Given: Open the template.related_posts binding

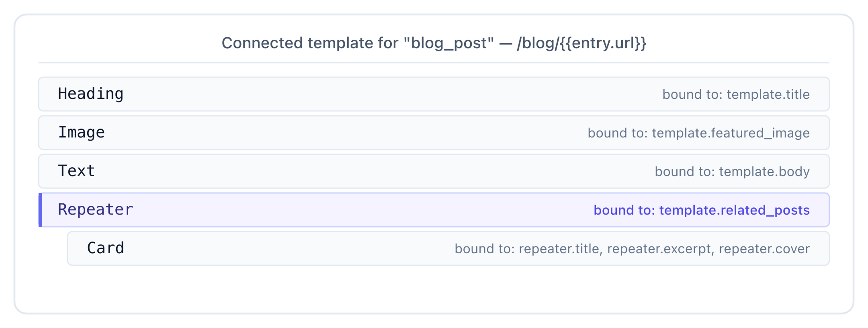Looking at the screenshot, I should point(702,210).
